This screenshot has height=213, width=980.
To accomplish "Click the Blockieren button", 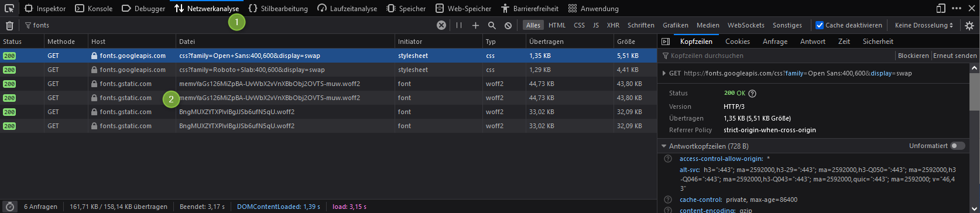I will pyautogui.click(x=913, y=56).
